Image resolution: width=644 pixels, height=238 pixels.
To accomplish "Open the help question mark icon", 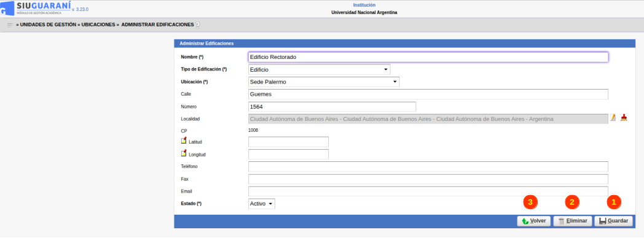I will pyautogui.click(x=197, y=25).
